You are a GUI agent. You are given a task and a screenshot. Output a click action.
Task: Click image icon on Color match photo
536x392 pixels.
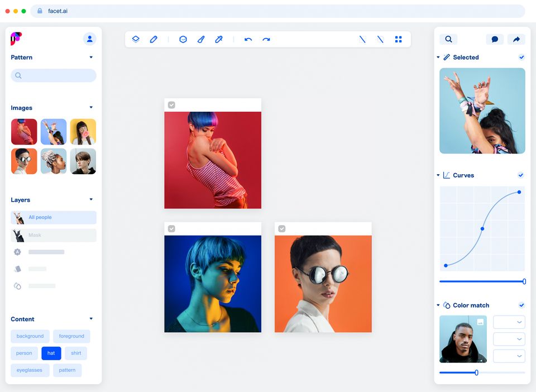click(x=480, y=322)
